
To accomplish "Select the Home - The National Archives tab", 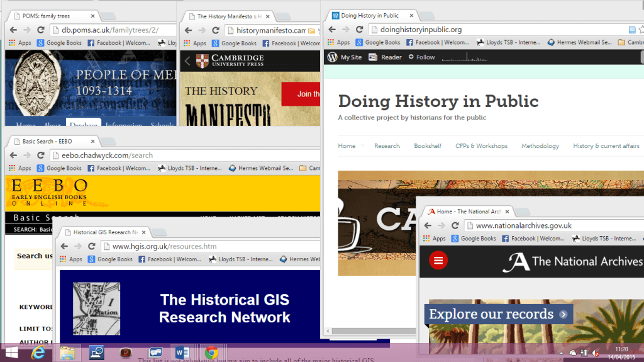I will tap(467, 212).
